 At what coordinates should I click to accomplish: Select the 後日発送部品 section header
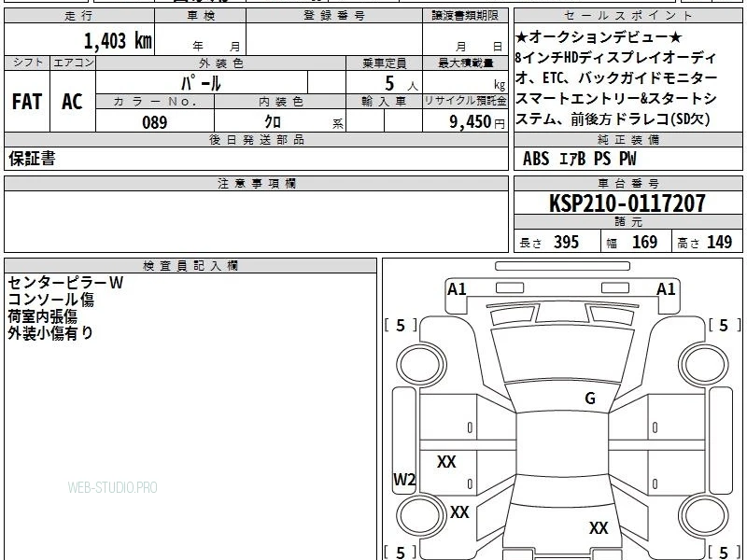256,139
